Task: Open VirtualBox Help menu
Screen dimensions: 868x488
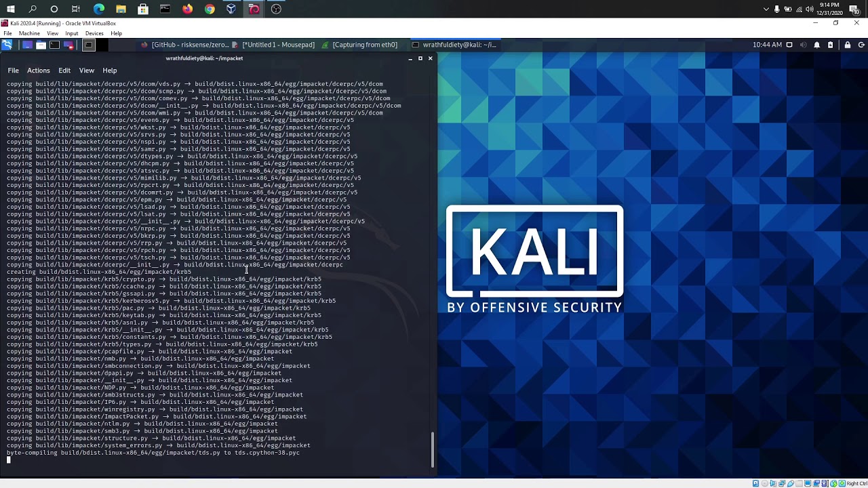Action: coord(116,33)
